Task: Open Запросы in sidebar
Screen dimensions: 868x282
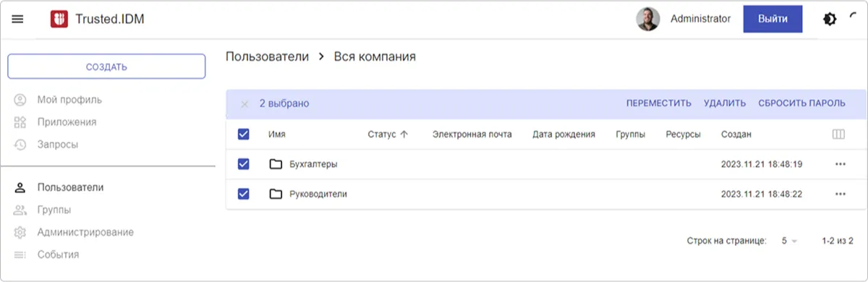Action: (x=58, y=145)
